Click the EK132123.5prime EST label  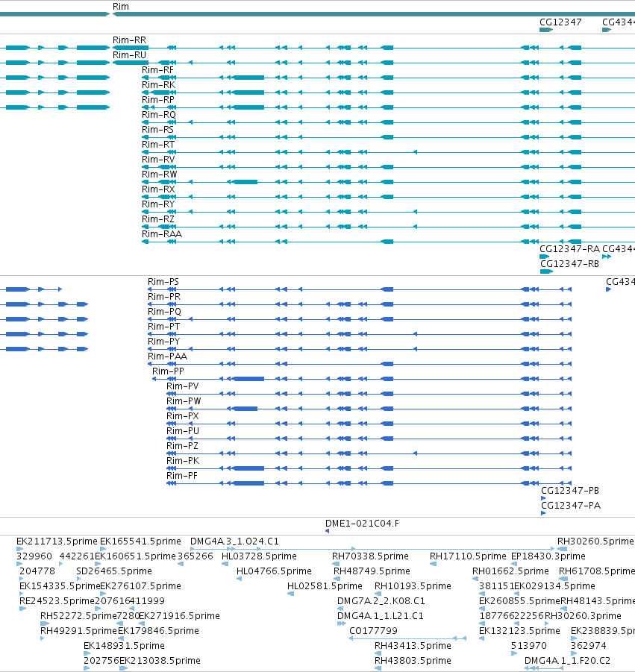[519, 631]
